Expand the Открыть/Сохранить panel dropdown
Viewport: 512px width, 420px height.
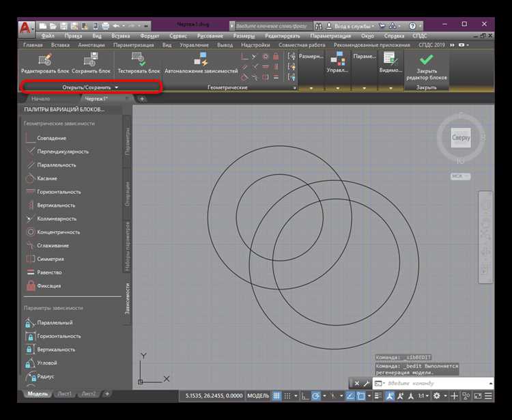tap(117, 87)
